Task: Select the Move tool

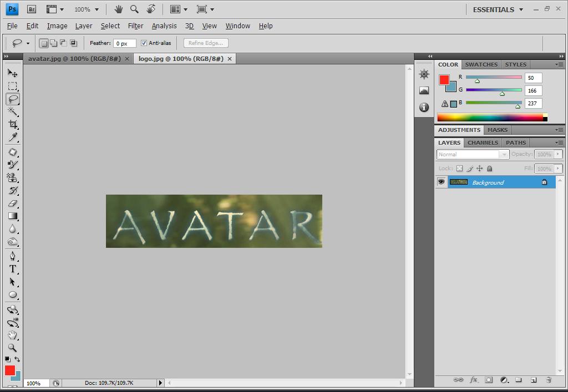Action: pos(12,73)
